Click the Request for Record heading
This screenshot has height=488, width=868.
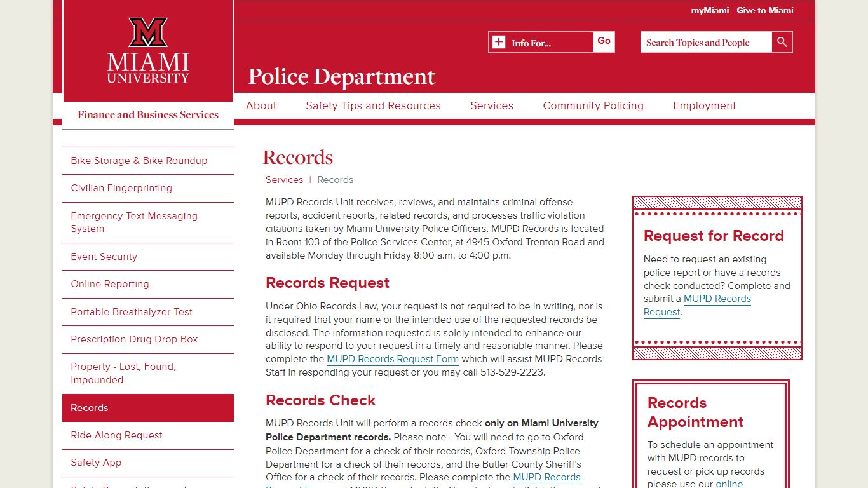pyautogui.click(x=714, y=236)
